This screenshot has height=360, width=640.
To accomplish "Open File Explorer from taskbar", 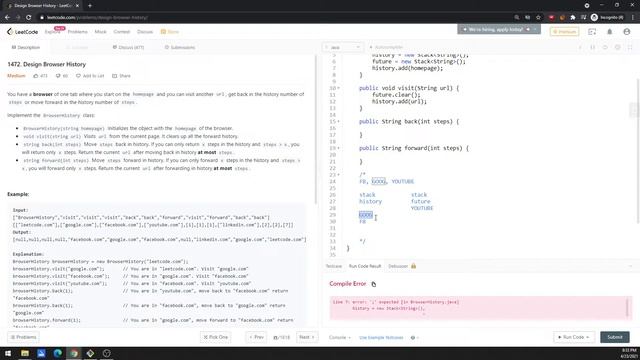I will 25,353.
